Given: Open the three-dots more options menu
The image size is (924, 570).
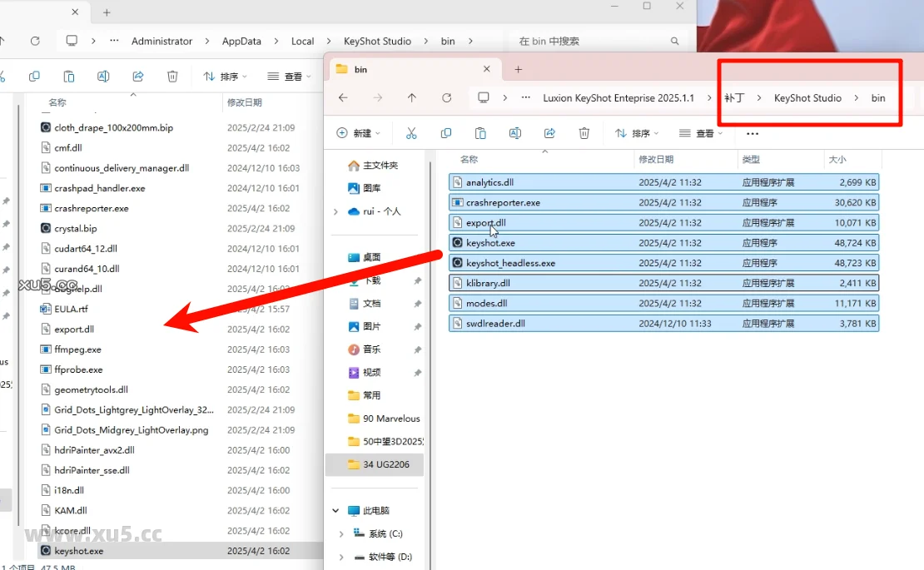Looking at the screenshot, I should pyautogui.click(x=753, y=133).
